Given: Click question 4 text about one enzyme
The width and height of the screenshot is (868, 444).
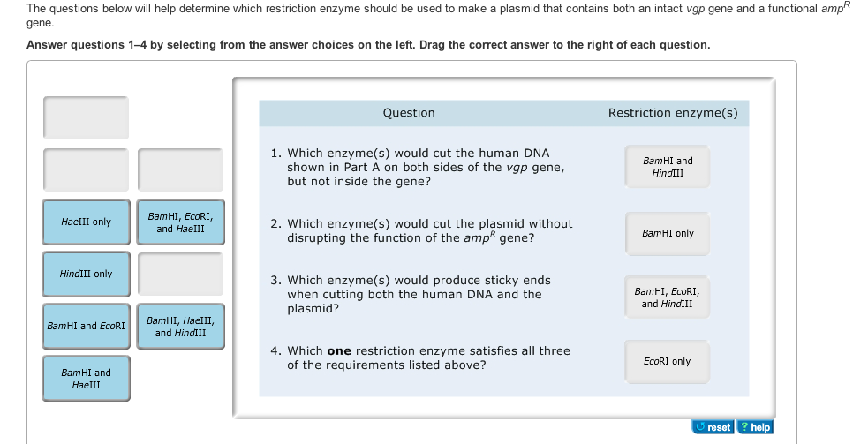Looking at the screenshot, I should (x=420, y=358).
